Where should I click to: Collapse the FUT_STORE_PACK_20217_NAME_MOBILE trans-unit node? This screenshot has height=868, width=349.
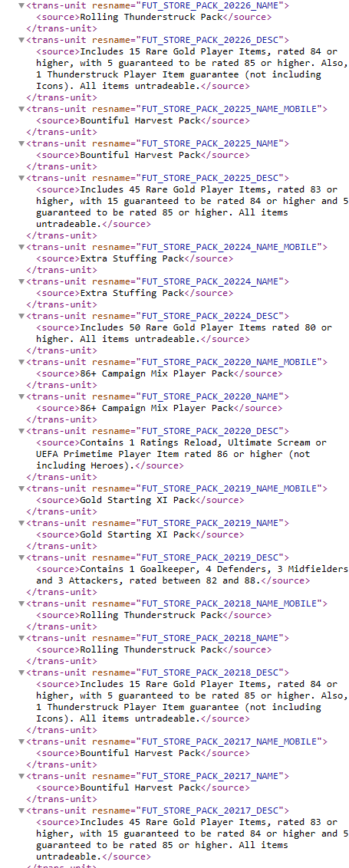(21, 741)
